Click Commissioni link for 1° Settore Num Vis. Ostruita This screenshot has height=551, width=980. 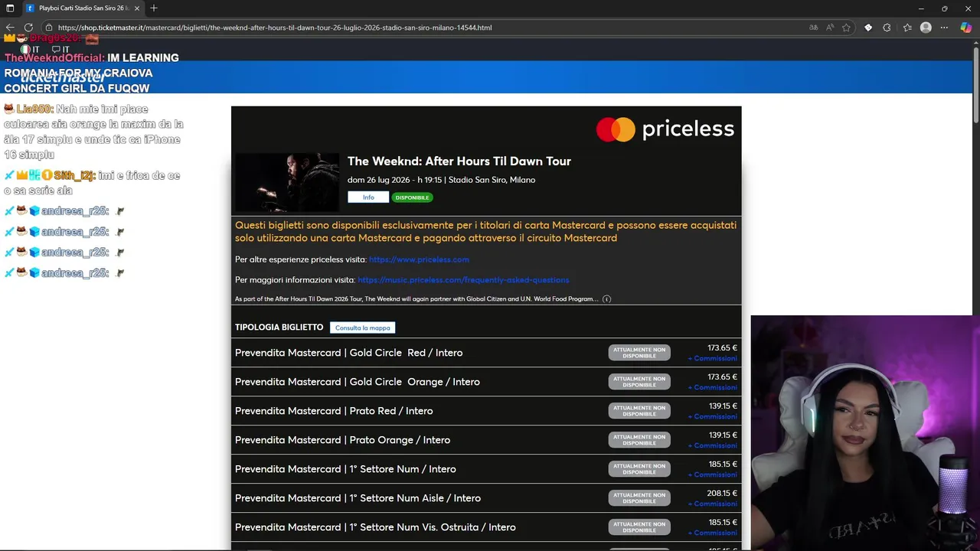pos(713,533)
